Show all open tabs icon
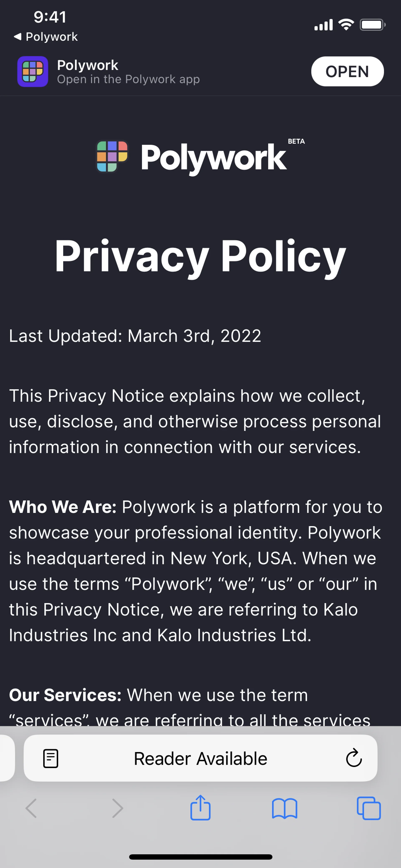The width and height of the screenshot is (401, 868). (x=369, y=808)
